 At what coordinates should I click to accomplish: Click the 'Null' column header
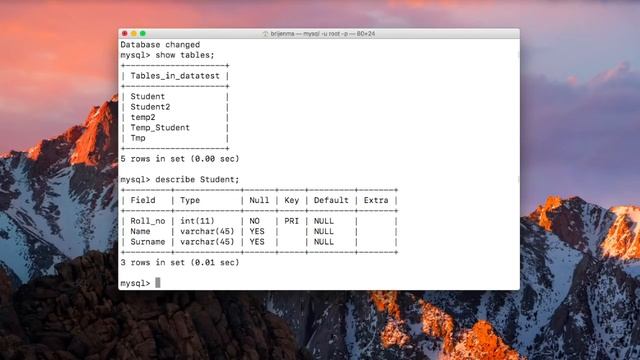259,200
